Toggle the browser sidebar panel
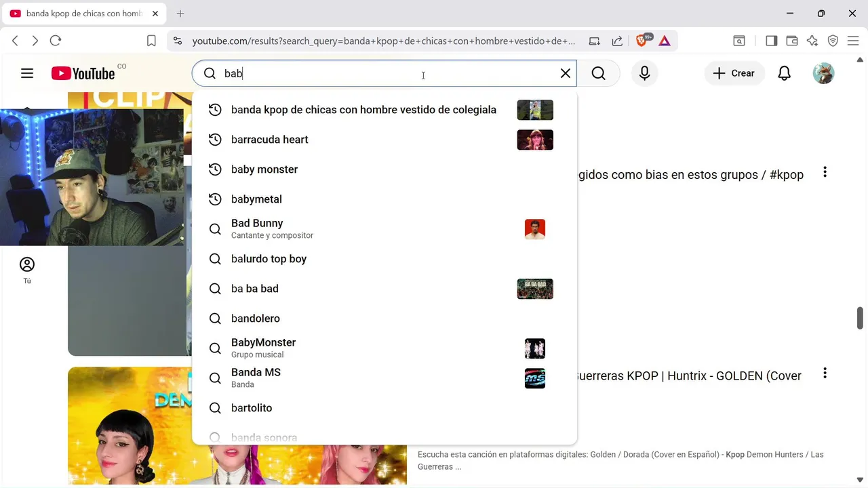The image size is (868, 488). point(771,41)
